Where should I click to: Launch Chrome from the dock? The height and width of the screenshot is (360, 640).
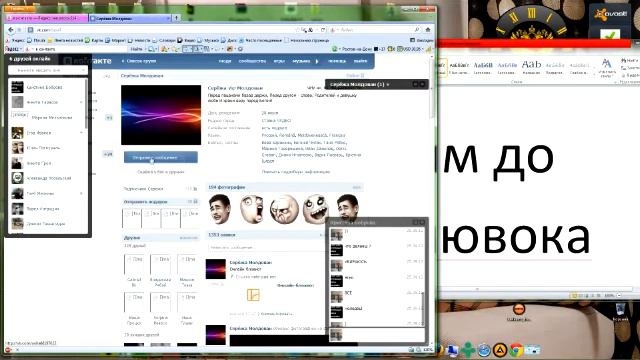pyautogui.click(x=516, y=350)
